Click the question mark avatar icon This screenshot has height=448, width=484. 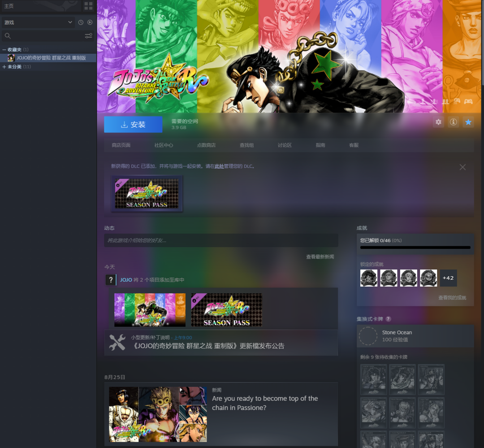tap(111, 280)
